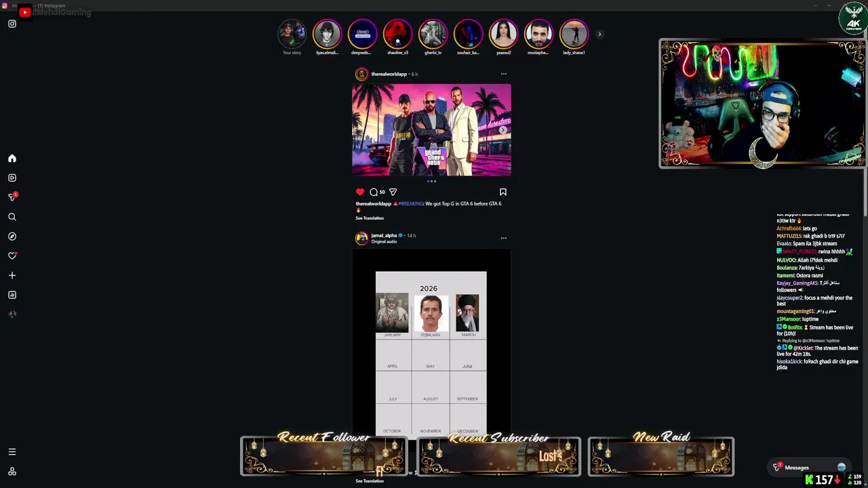
Task: Click the streamer webcam overlay
Action: (x=762, y=103)
